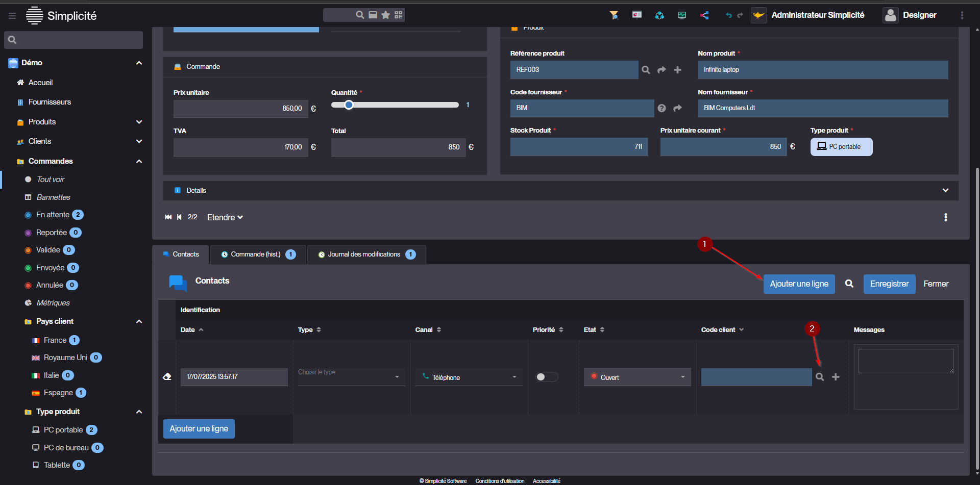Go to first record navigation icon
This screenshot has height=485, width=980.
168,217
